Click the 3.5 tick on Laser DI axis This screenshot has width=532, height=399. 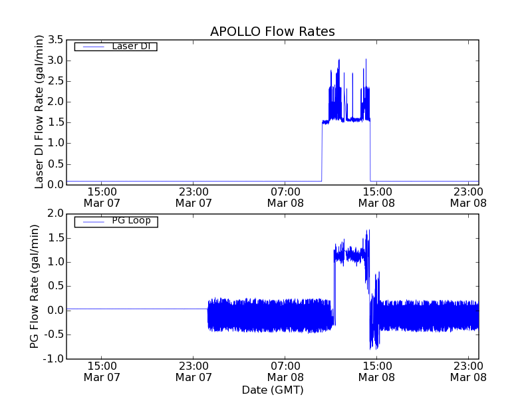[x=55, y=40]
